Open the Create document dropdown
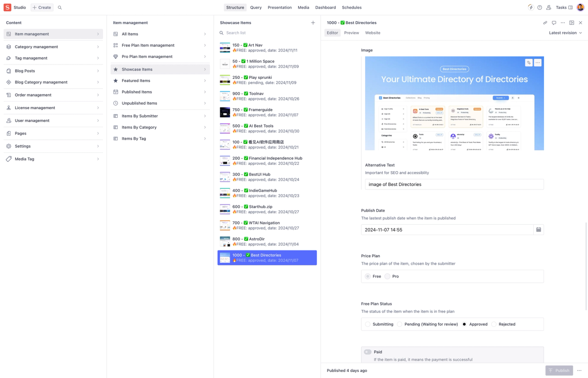 pos(42,7)
